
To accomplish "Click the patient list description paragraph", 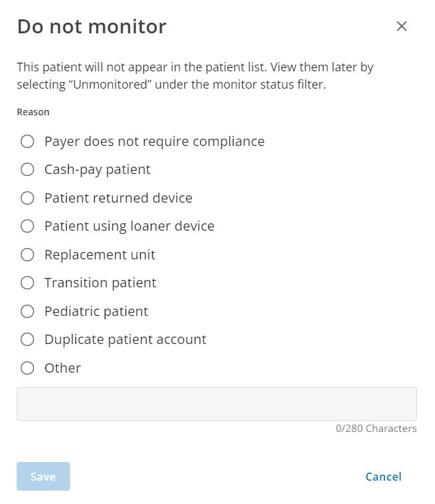I will [x=195, y=76].
